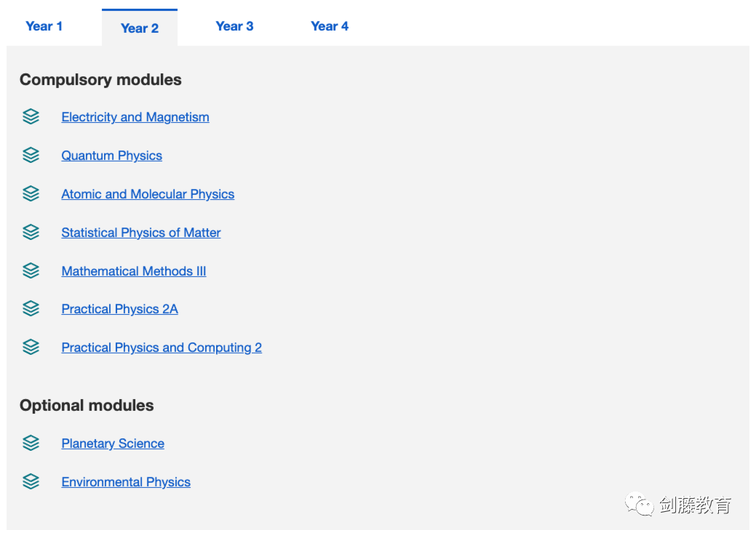Open the Planetary Science optional module
Image resolution: width=756 pixels, height=538 pixels.
113,443
